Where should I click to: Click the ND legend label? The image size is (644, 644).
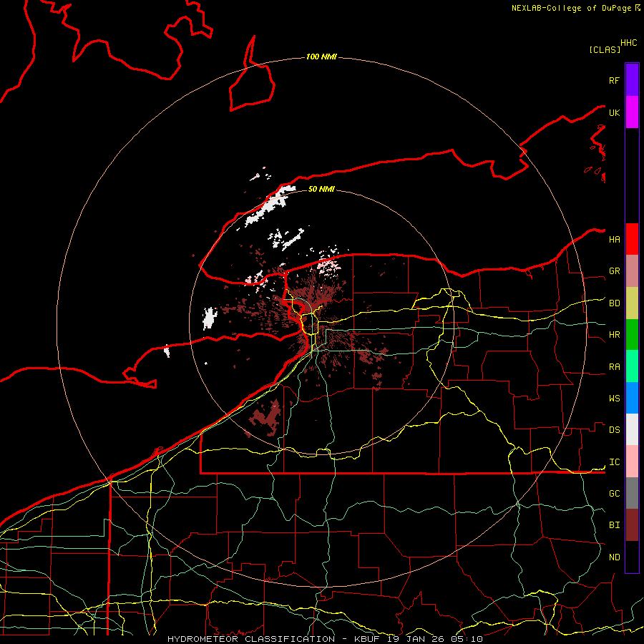[614, 557]
